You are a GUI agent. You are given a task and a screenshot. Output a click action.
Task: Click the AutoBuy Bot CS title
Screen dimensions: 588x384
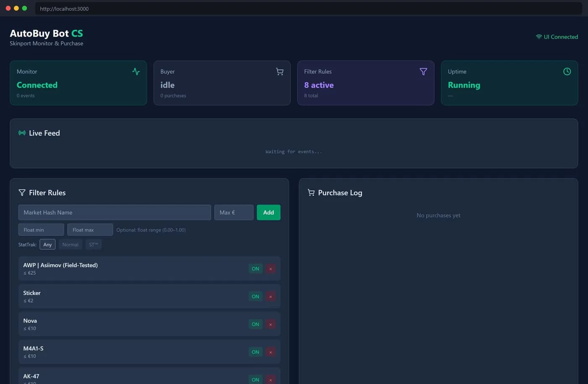point(46,33)
